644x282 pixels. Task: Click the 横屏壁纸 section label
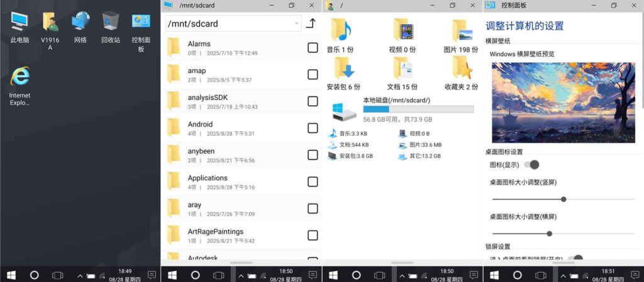click(498, 41)
